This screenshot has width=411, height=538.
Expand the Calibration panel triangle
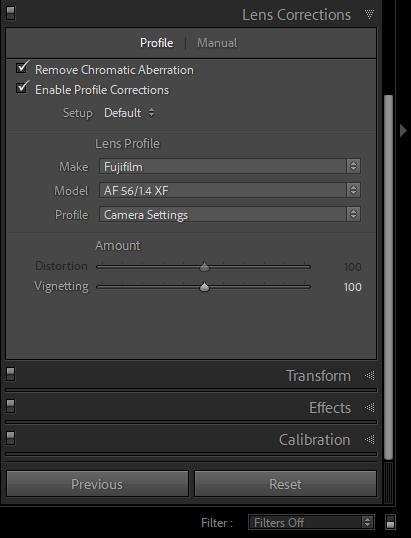(369, 440)
